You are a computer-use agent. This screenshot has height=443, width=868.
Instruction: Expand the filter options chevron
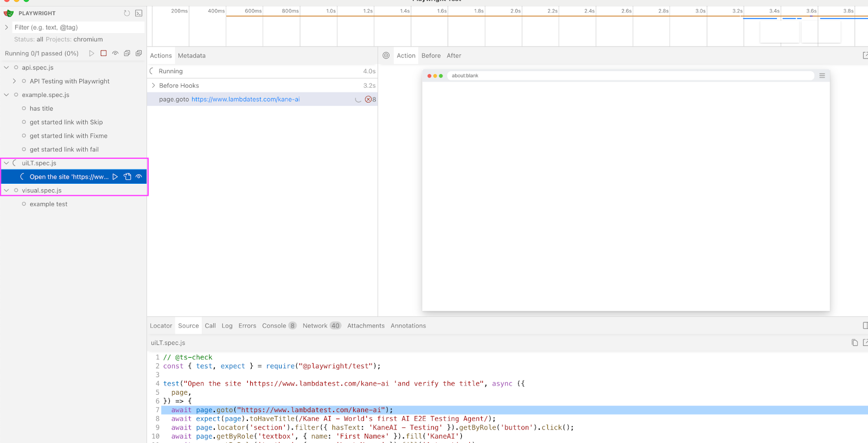[x=7, y=27]
